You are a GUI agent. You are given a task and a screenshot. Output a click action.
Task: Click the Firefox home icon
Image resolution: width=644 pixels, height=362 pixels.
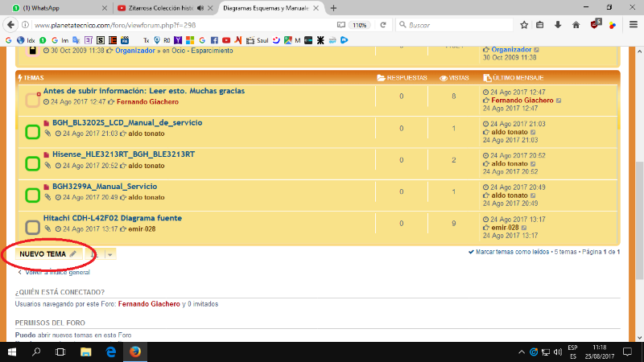click(576, 25)
